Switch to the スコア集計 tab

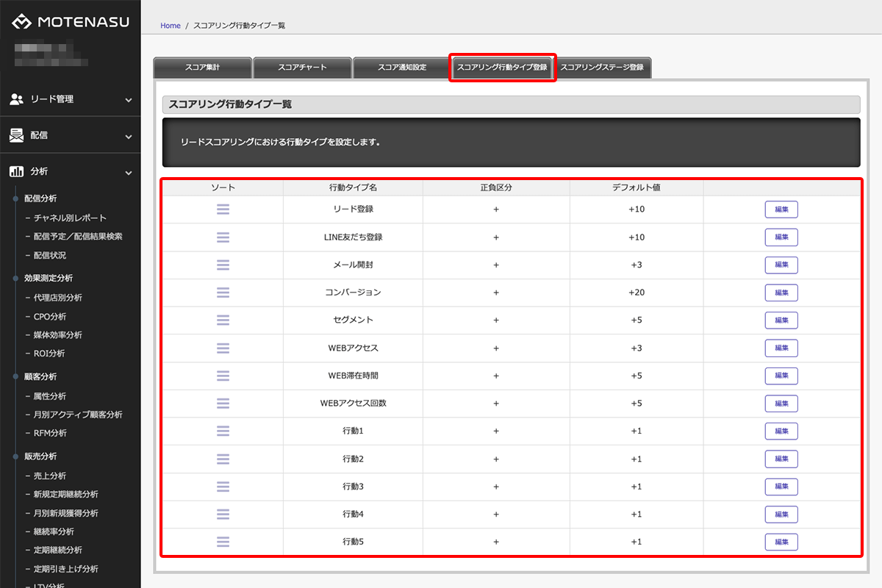[202, 68]
